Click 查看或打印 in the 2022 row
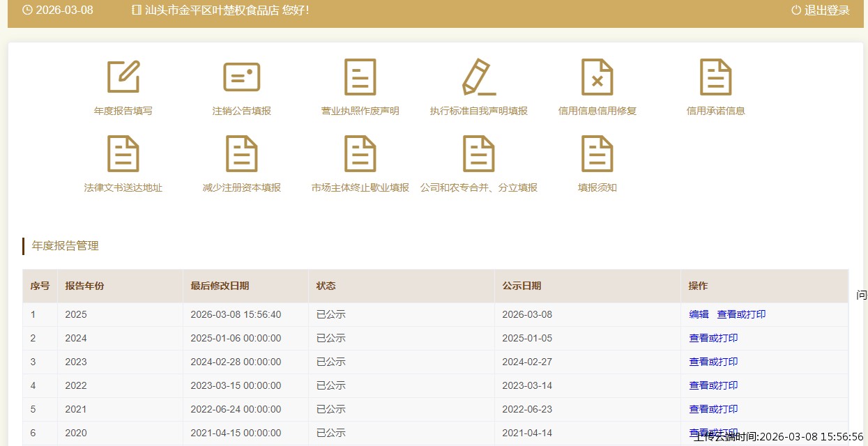868x446 pixels. [713, 385]
